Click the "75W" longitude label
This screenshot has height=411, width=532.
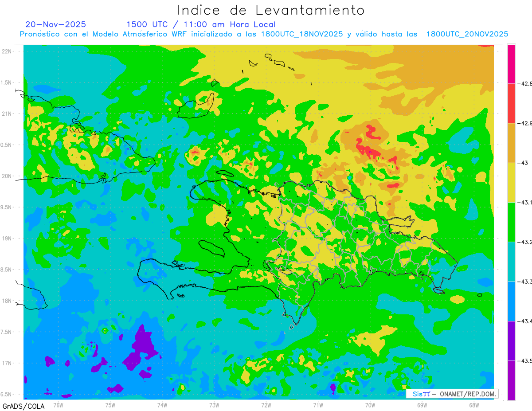[110, 405]
